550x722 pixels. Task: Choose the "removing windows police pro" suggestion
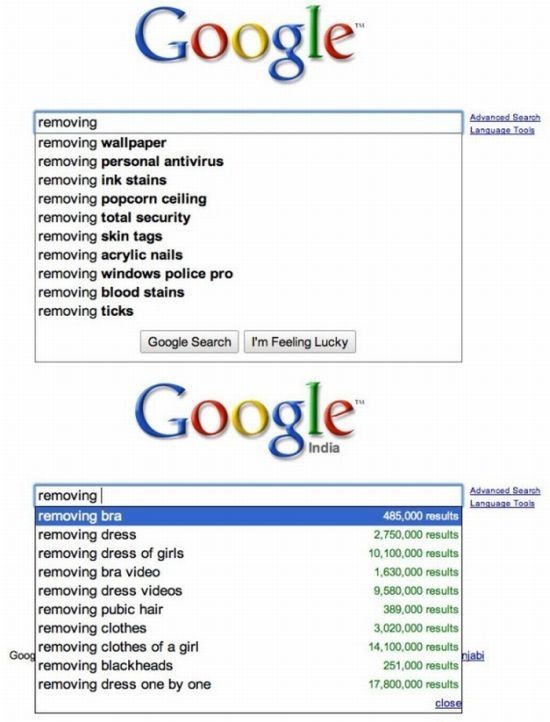click(x=249, y=274)
